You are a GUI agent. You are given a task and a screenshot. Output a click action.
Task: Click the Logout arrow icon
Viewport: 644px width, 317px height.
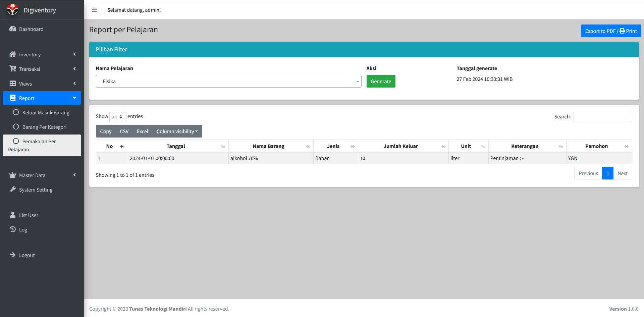click(x=13, y=255)
